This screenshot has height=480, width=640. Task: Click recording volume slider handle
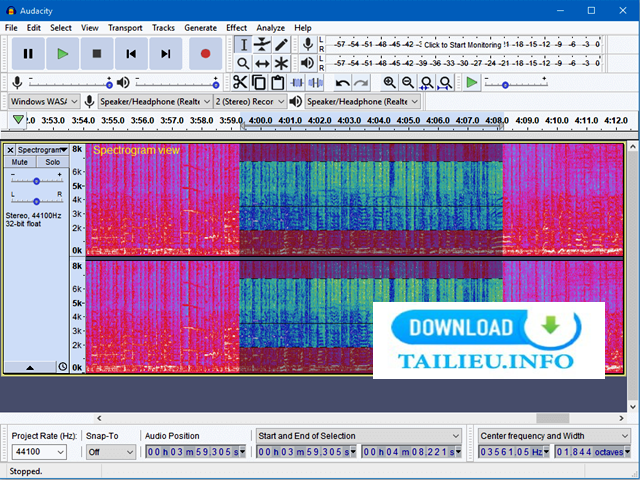[x=109, y=84]
